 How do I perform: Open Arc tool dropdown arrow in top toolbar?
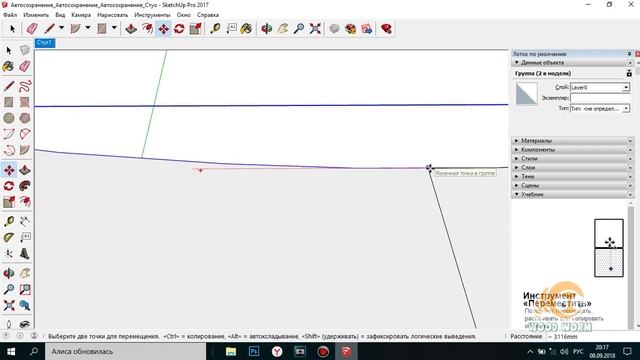point(88,28)
